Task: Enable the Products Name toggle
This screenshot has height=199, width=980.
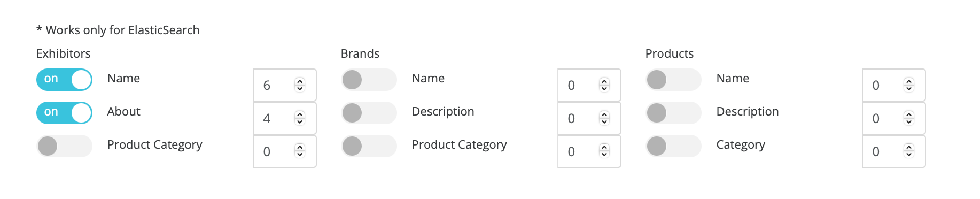Action: (673, 80)
